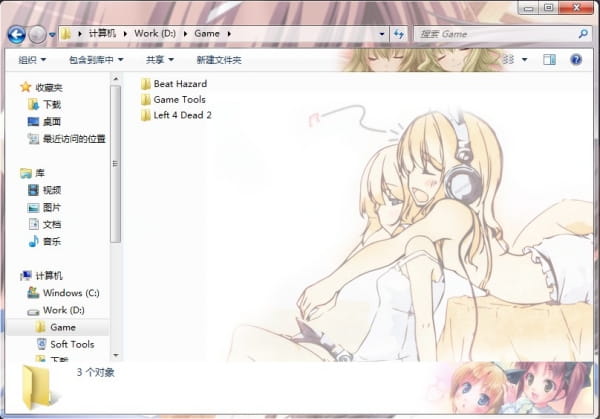Click the 计算机 computer icon

(26, 276)
